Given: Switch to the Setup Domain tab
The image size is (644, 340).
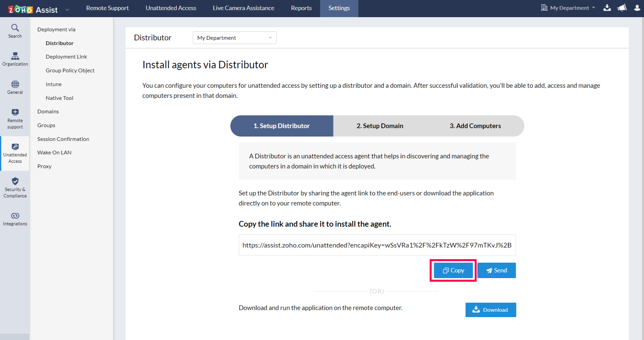Looking at the screenshot, I should (x=380, y=126).
